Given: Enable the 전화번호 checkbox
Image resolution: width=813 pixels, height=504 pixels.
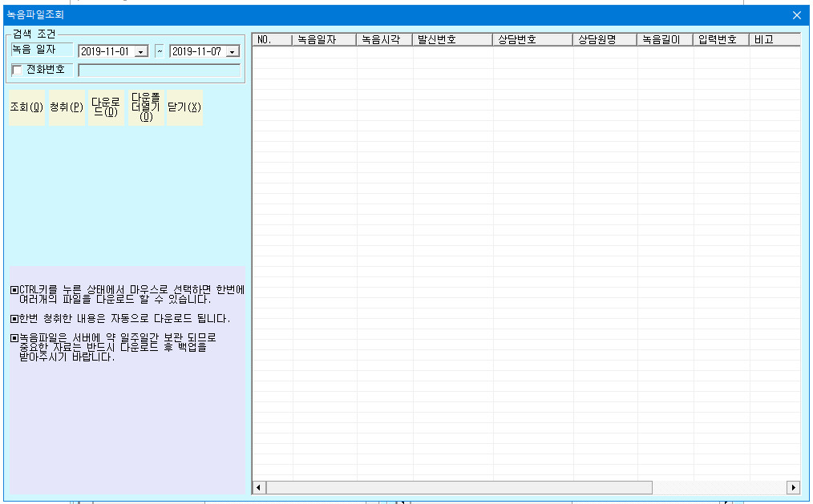Looking at the screenshot, I should tap(17, 70).
